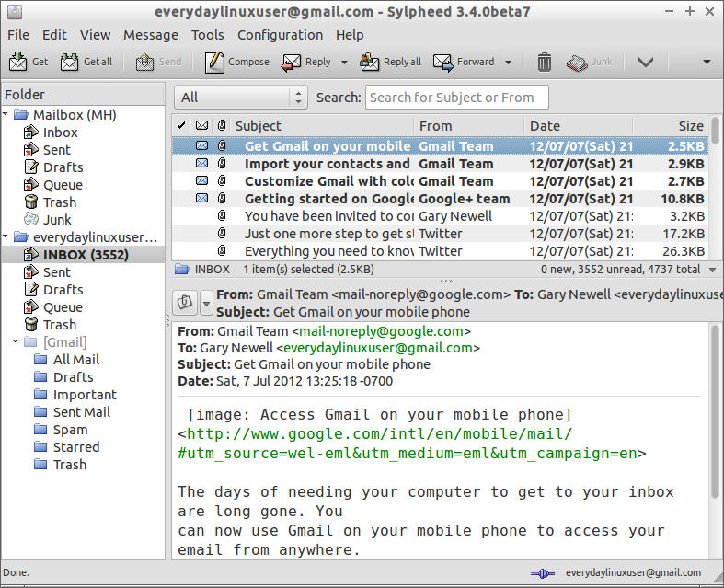Collapse the Mailbox (MH) tree
The width and height of the screenshot is (724, 588).
pyautogui.click(x=6, y=113)
